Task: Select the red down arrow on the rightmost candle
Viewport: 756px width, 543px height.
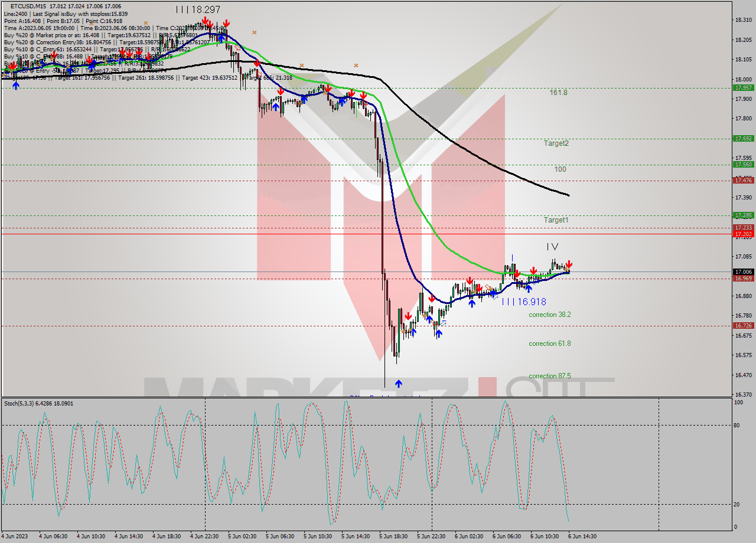Action: point(569,264)
